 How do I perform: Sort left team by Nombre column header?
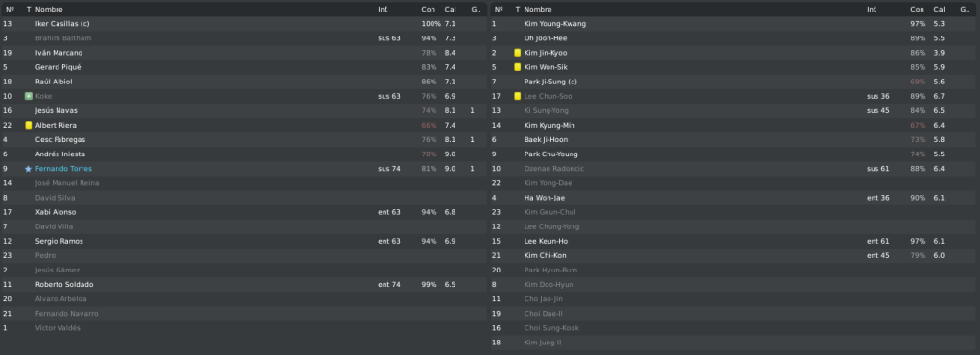coord(49,10)
